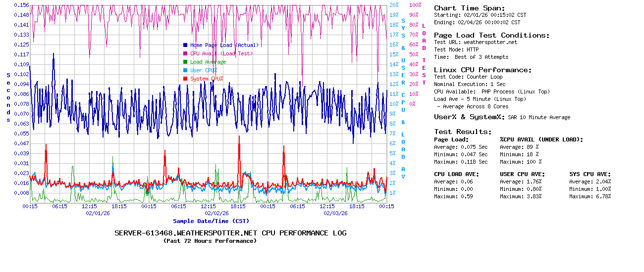The height and width of the screenshot is (272, 644).
Task: Click the Chart Time Span heading
Action: click(x=469, y=8)
